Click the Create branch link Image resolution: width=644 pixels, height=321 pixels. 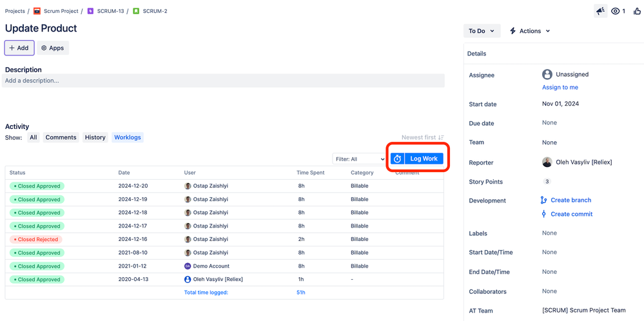coord(571,200)
